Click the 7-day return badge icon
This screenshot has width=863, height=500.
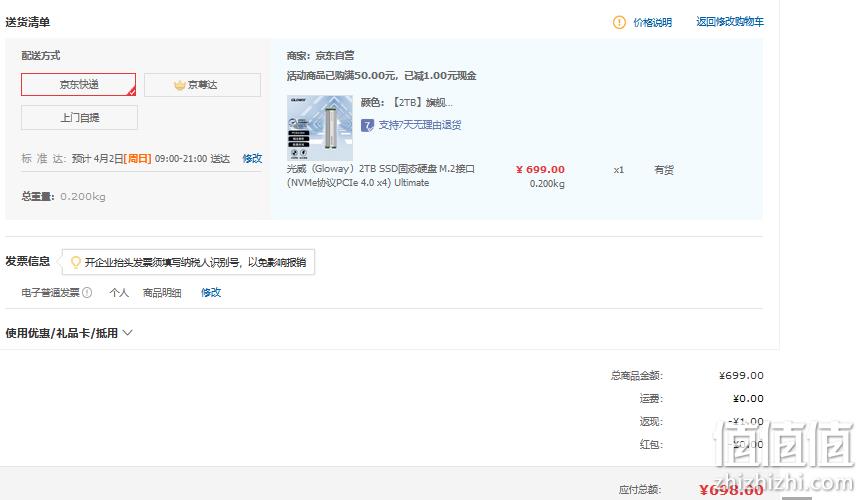(367, 126)
